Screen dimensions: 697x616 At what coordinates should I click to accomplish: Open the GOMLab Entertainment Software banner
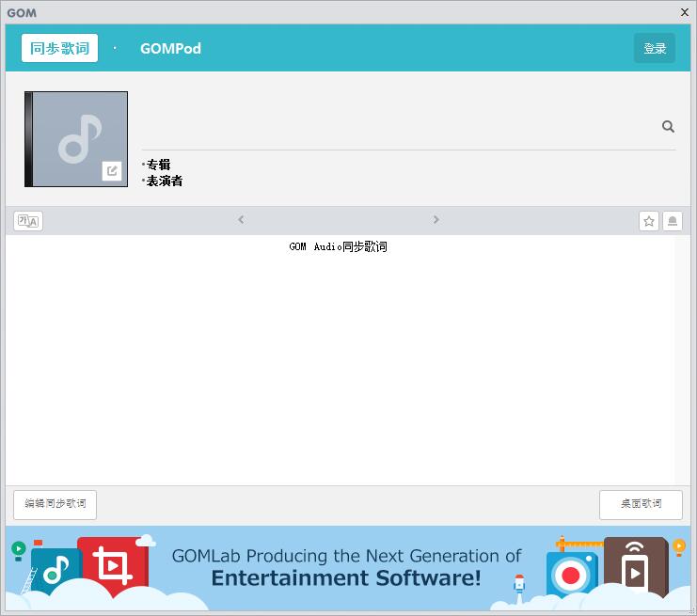click(348, 567)
